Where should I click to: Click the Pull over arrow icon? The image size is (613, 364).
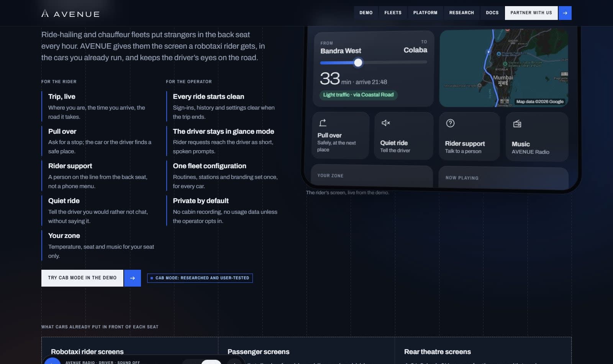click(323, 123)
